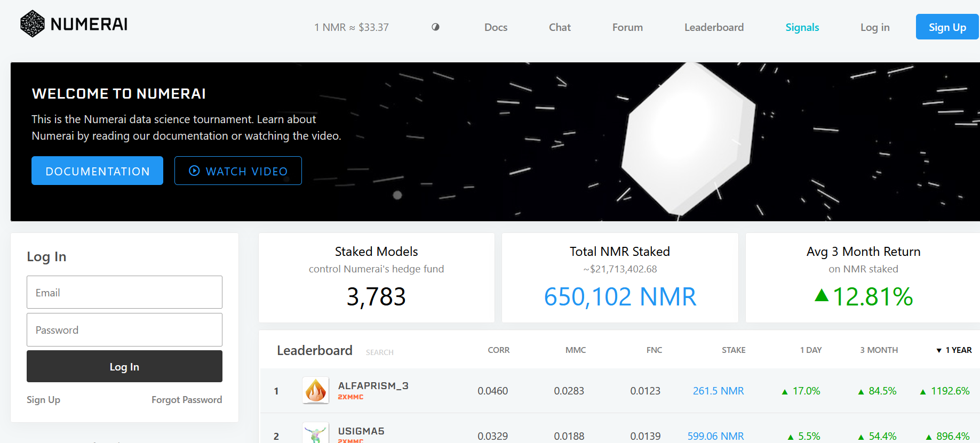This screenshot has height=443, width=980.
Task: Open Leaderboard in top navigation
Action: coord(714,27)
